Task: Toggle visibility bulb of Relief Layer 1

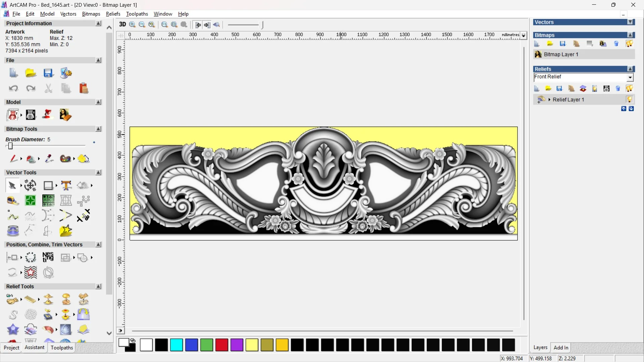Action: pyautogui.click(x=629, y=100)
